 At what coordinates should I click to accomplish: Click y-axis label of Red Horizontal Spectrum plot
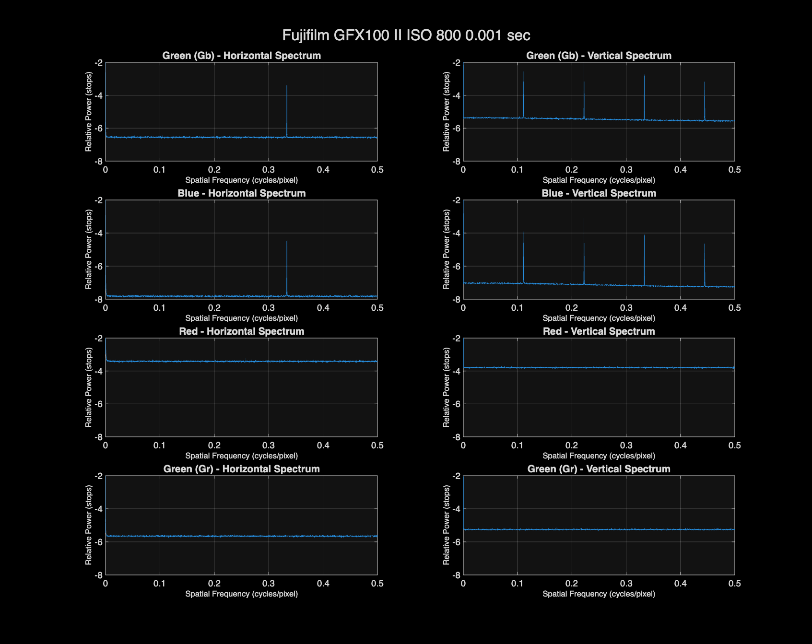point(88,387)
